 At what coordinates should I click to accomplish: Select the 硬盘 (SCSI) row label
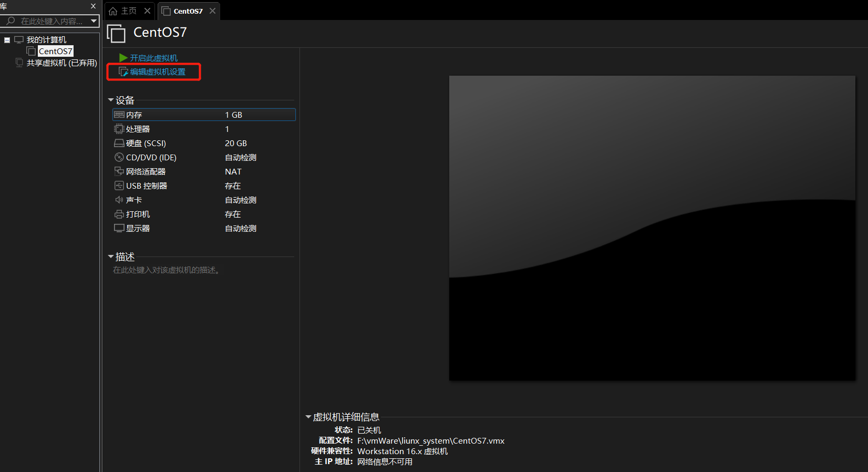coord(146,143)
